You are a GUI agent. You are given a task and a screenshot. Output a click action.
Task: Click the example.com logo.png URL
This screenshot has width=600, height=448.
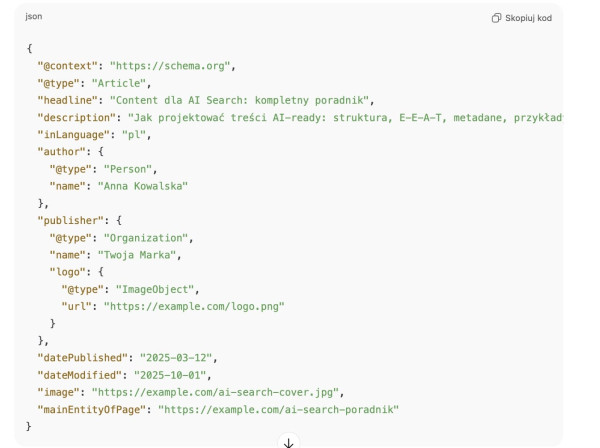tap(195, 306)
